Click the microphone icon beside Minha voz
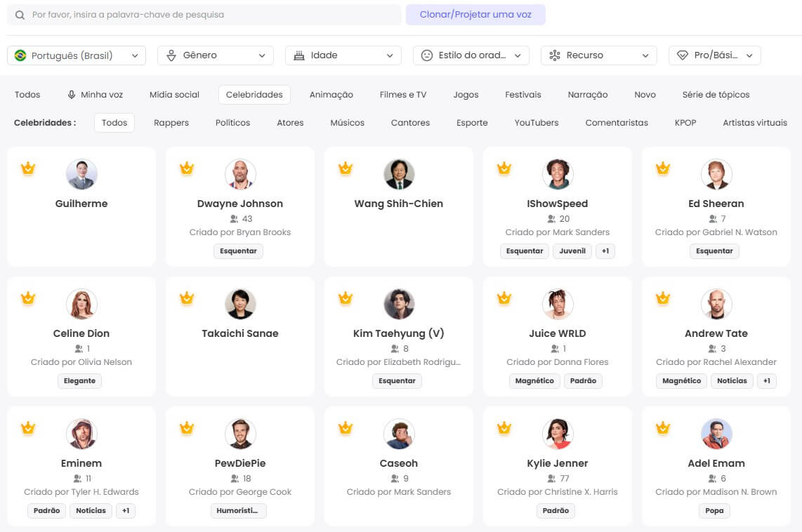802x532 pixels. coord(72,95)
